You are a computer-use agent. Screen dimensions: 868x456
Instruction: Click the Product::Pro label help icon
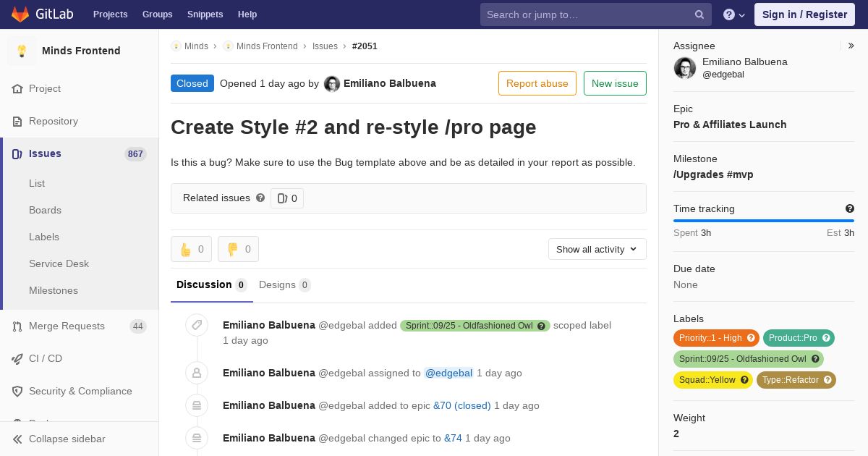click(x=826, y=338)
